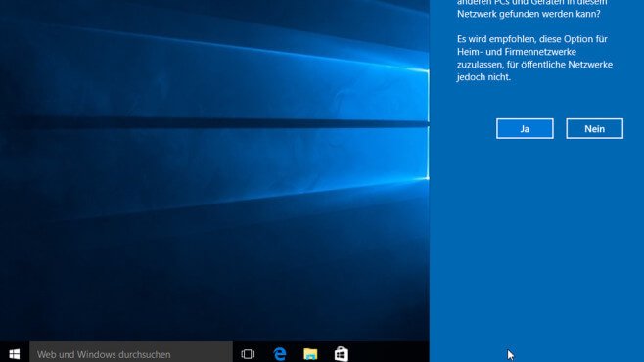Click the text 'Netzwerk gefunden werden kann?'
Image resolution: width=644 pixels, height=362 pixels.
[x=529, y=14]
